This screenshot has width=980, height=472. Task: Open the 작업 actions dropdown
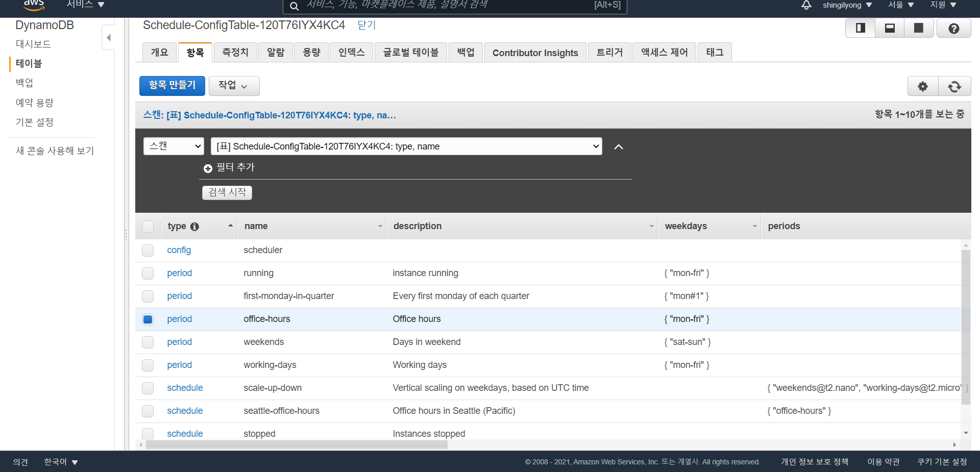coord(234,86)
